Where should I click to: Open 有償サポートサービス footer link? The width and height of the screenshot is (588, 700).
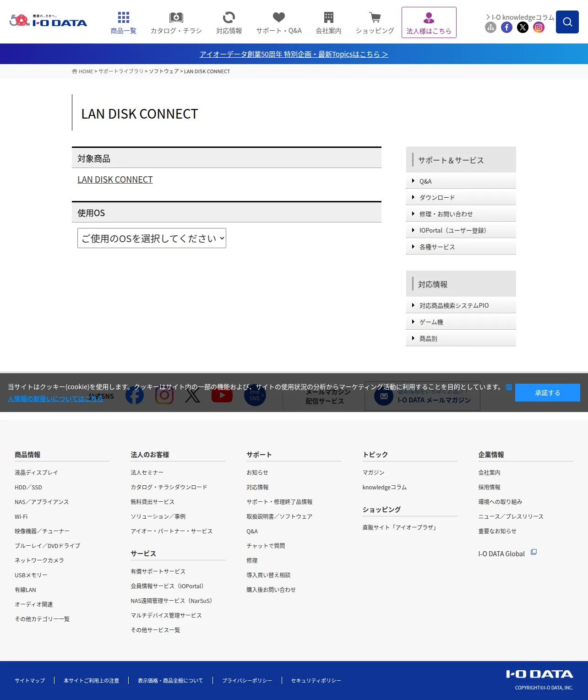point(158,571)
